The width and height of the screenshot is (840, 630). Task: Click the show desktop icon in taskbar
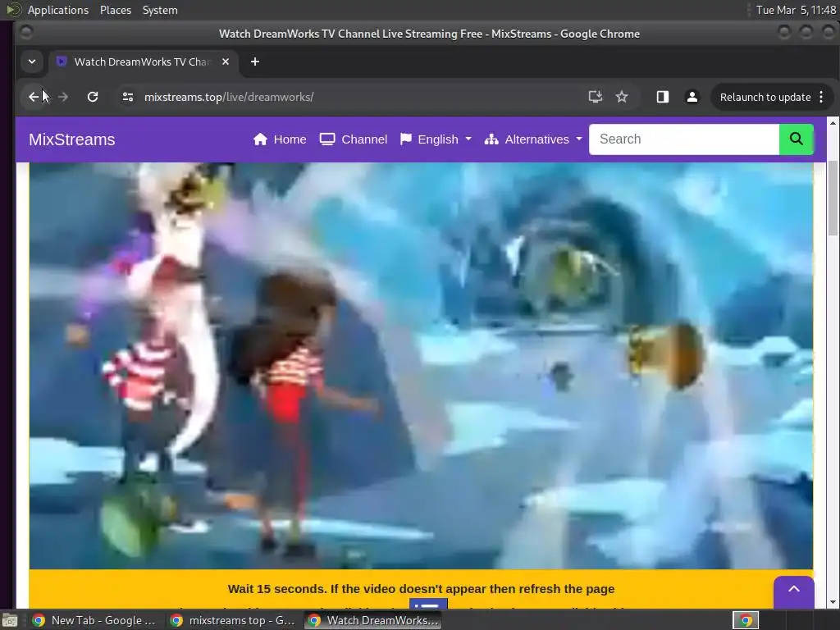pos(10,620)
